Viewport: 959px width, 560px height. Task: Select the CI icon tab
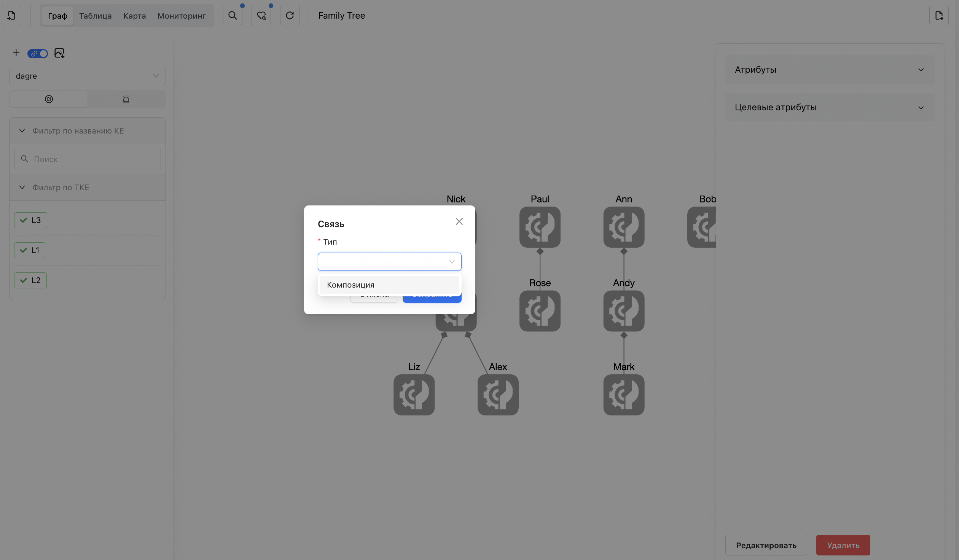[49, 99]
